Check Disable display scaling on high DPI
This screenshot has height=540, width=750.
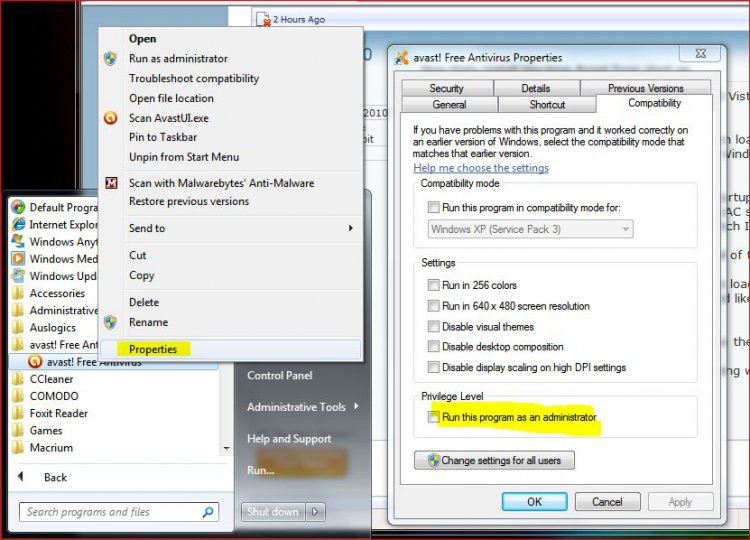pos(433,367)
